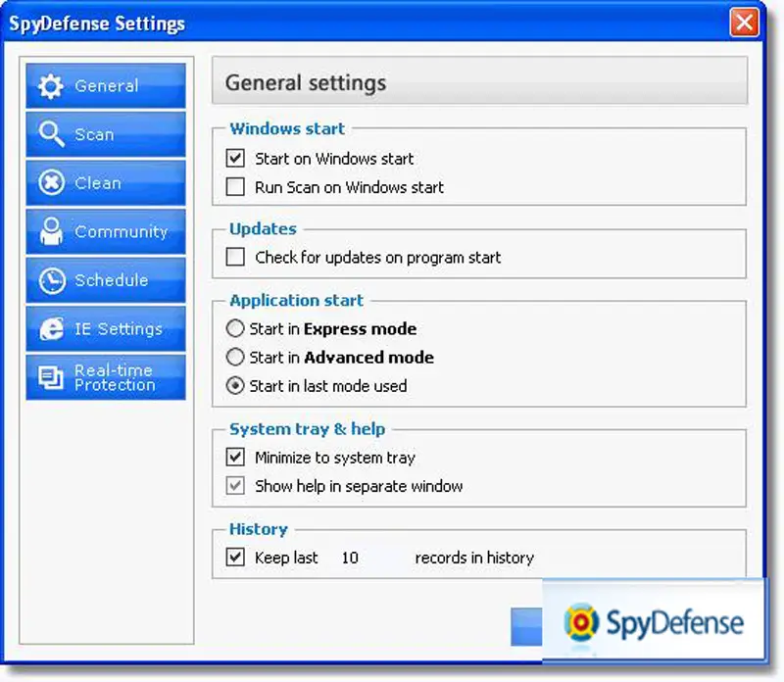
Task: Select Start in Express mode
Action: pyautogui.click(x=235, y=328)
